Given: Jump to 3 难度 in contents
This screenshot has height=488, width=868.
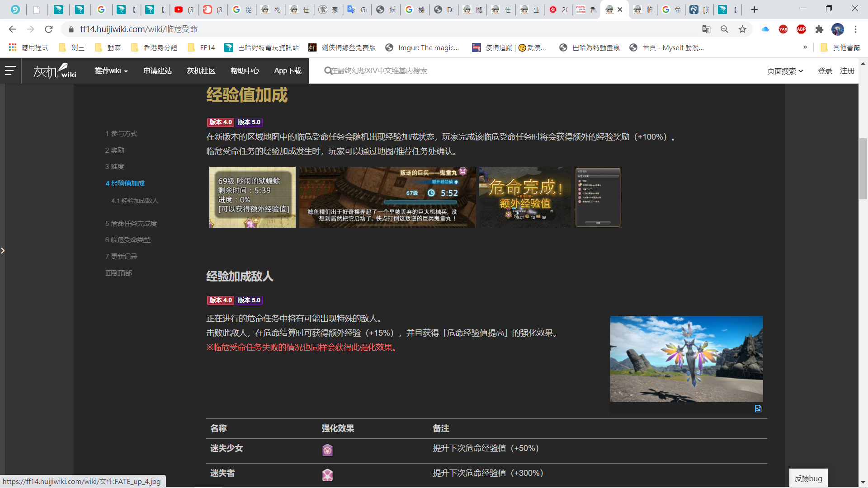Looking at the screenshot, I should tap(115, 167).
